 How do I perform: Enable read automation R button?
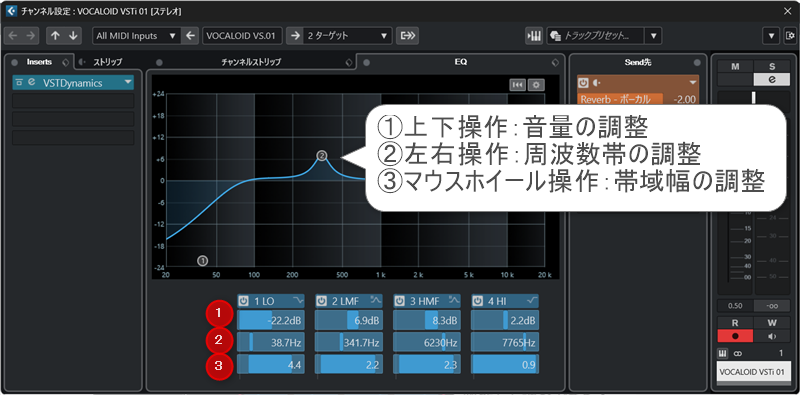tap(735, 323)
